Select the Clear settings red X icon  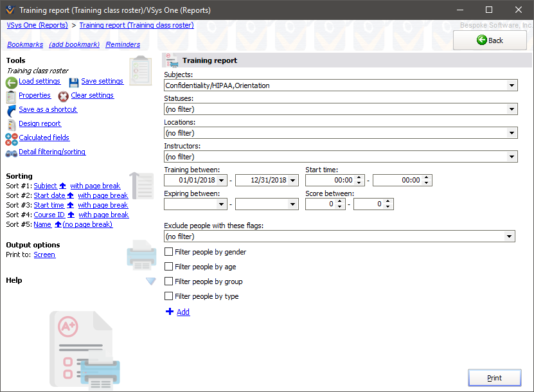click(63, 95)
